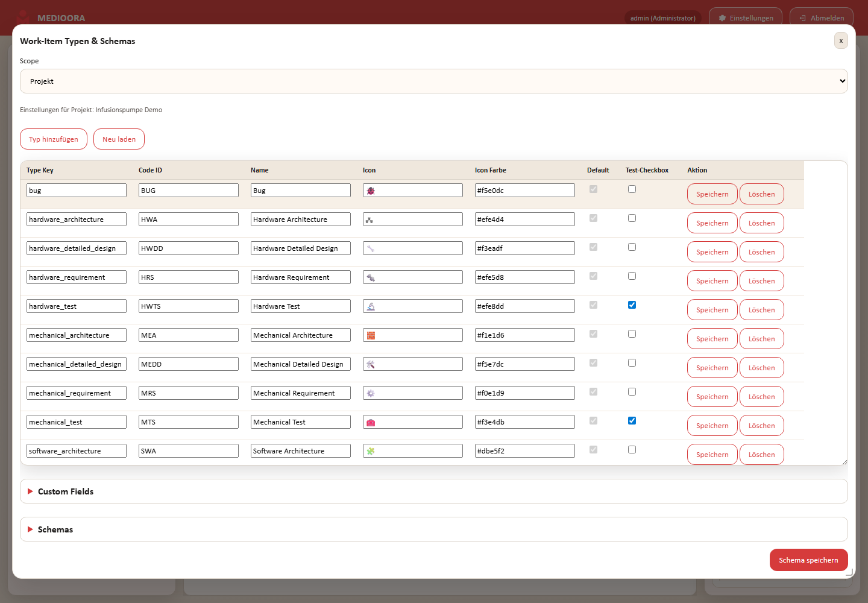Click the bug emoji icon field
The width and height of the screenshot is (868, 603).
tap(412, 191)
